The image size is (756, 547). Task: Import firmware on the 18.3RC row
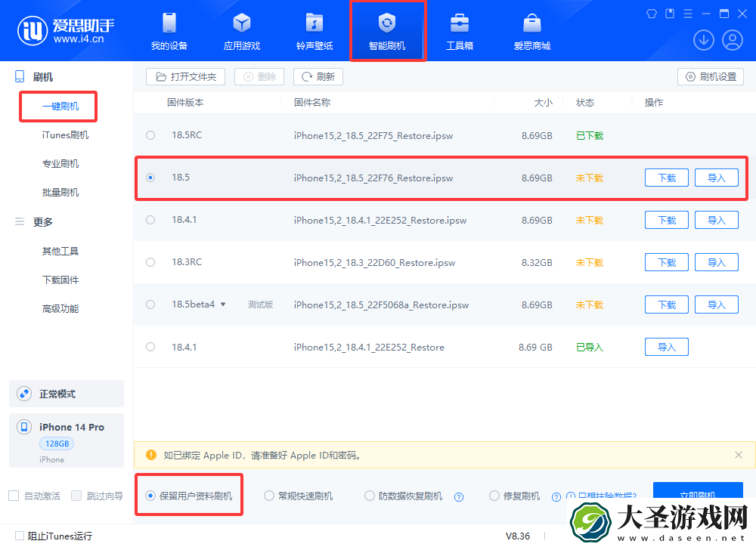717,262
